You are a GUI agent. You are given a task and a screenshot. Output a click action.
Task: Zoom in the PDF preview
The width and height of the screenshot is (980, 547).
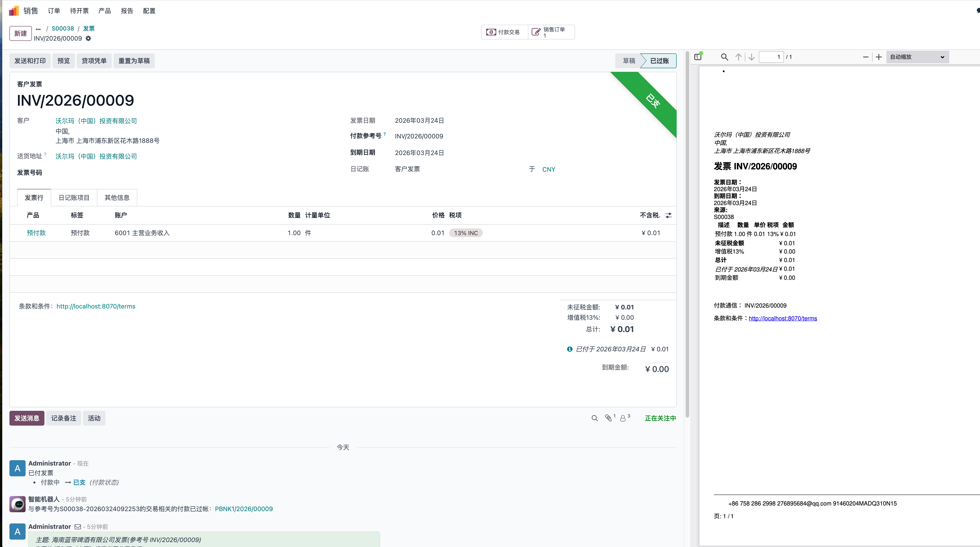(x=878, y=57)
